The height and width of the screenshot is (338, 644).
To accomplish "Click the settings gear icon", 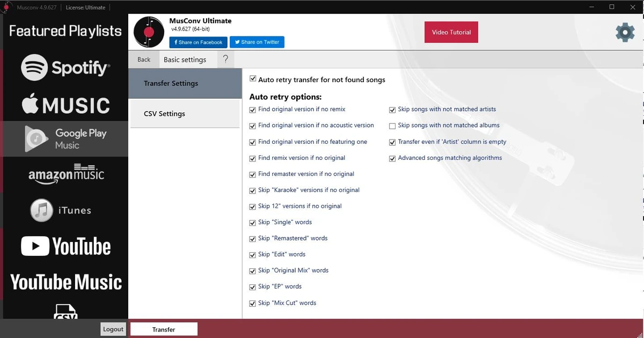I will pyautogui.click(x=625, y=32).
